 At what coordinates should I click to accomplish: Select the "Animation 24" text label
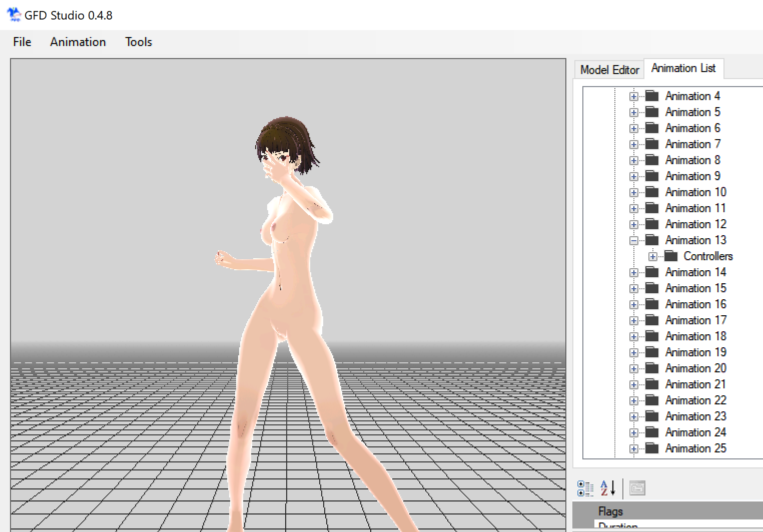[x=696, y=432]
